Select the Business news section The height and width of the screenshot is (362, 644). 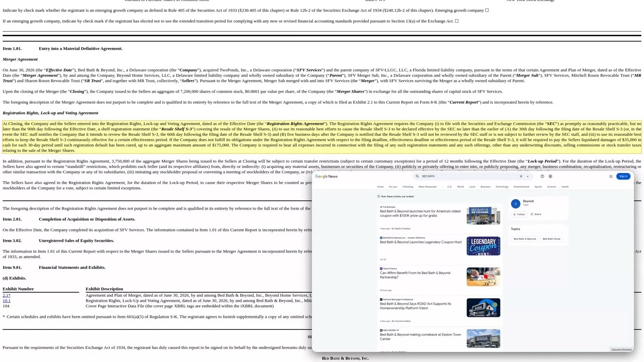click(486, 187)
